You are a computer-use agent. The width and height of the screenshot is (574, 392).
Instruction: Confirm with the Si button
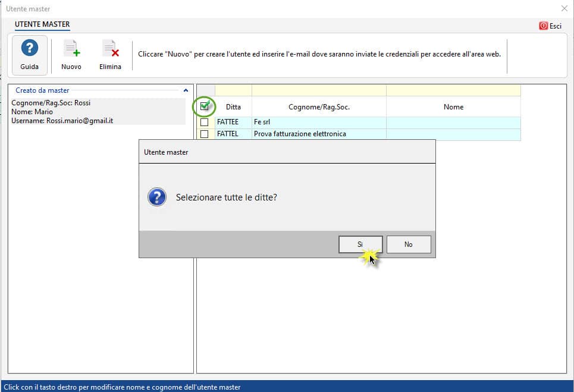[x=360, y=244]
